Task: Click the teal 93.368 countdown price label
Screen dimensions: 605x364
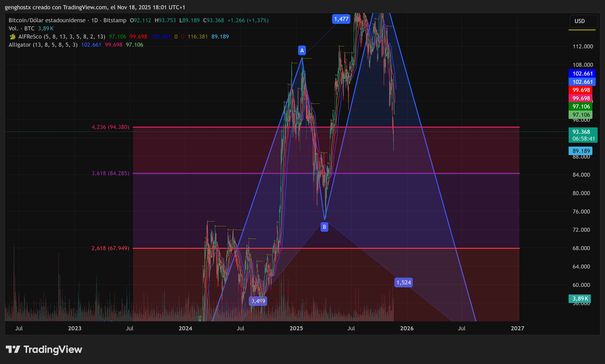Action: (x=583, y=135)
